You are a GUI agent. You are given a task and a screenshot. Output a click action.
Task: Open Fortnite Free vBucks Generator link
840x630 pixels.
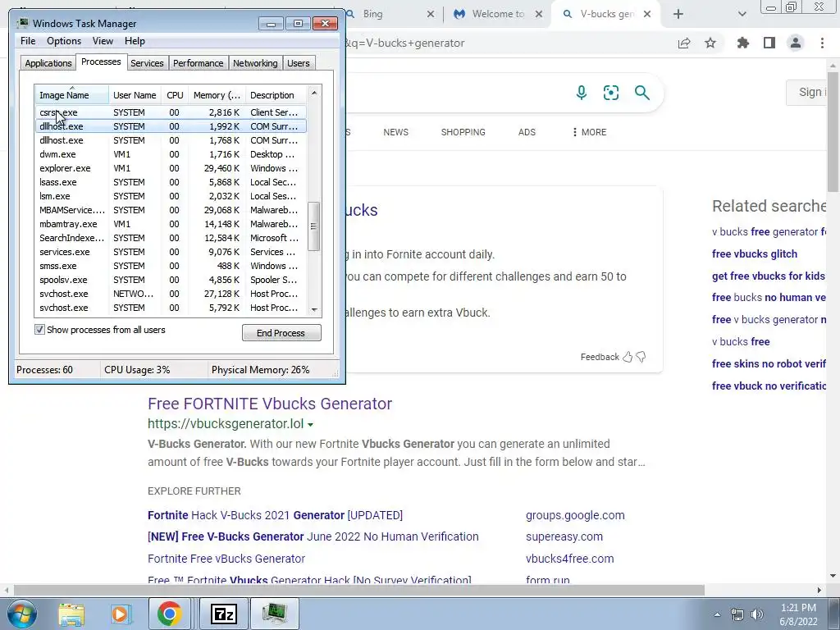(226, 558)
